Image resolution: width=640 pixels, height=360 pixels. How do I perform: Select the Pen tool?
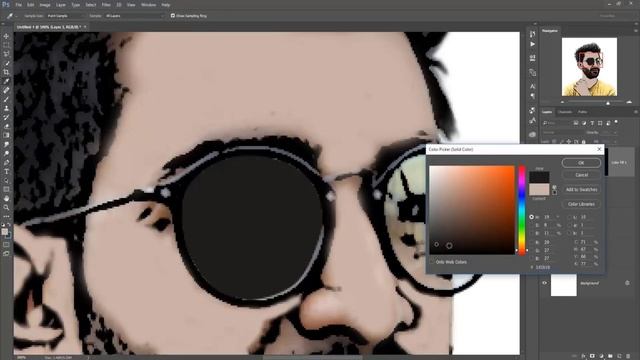[x=6, y=162]
